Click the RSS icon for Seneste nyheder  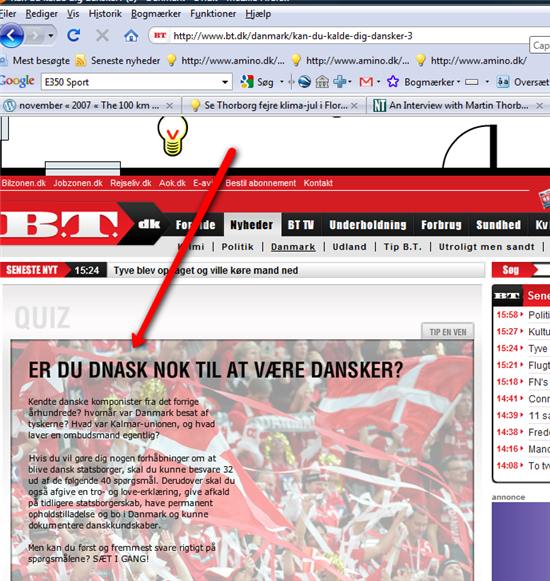[x=80, y=60]
